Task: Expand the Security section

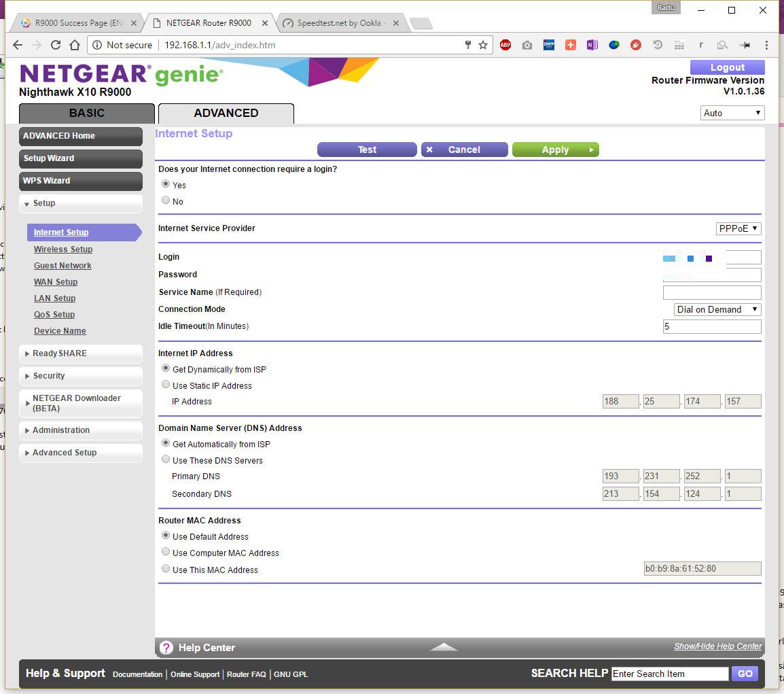Action: pyautogui.click(x=80, y=376)
